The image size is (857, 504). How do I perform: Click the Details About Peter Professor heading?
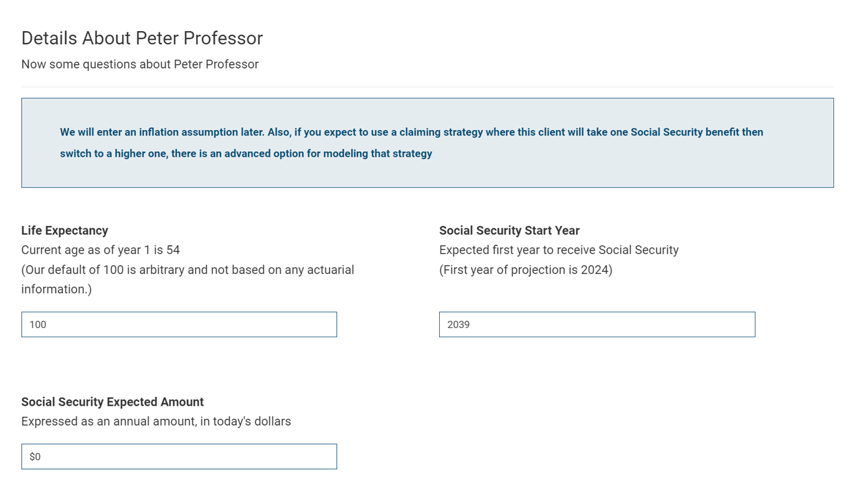tap(142, 38)
